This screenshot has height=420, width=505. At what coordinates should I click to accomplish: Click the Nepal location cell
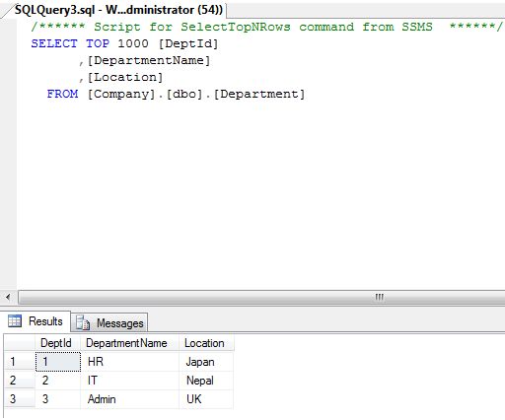(x=206, y=381)
